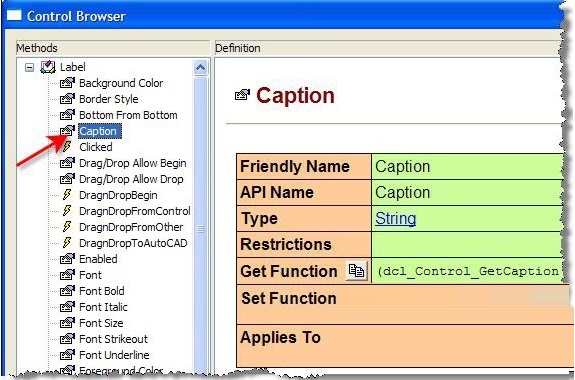Viewport: 575px width, 380px height.
Task: Select Bottom From Bottom in the tree
Action: pos(128,115)
